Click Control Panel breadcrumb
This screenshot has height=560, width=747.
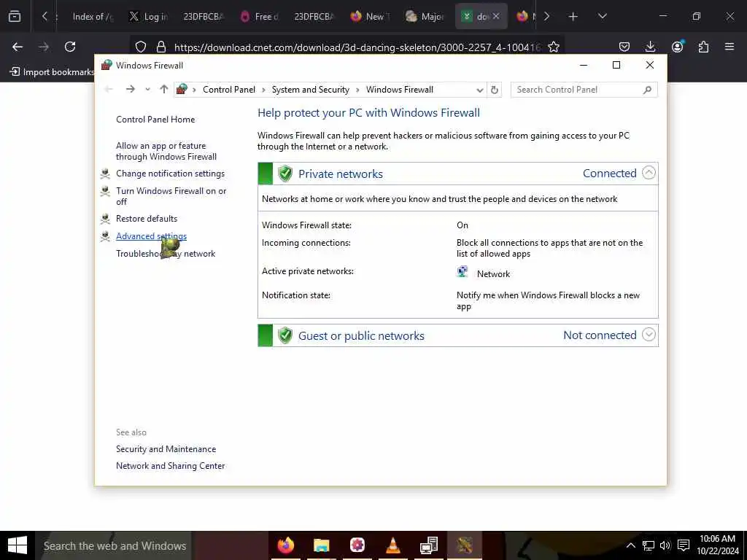(228, 90)
